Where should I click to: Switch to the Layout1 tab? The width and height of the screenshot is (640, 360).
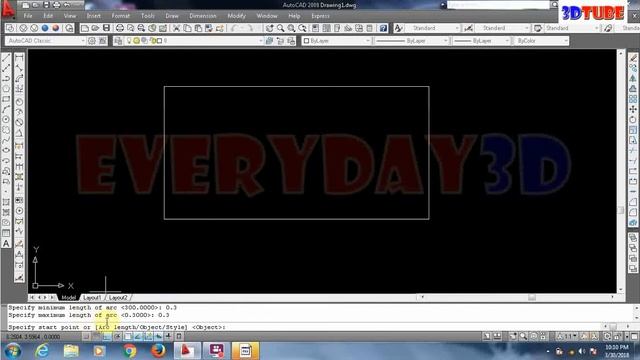point(92,298)
